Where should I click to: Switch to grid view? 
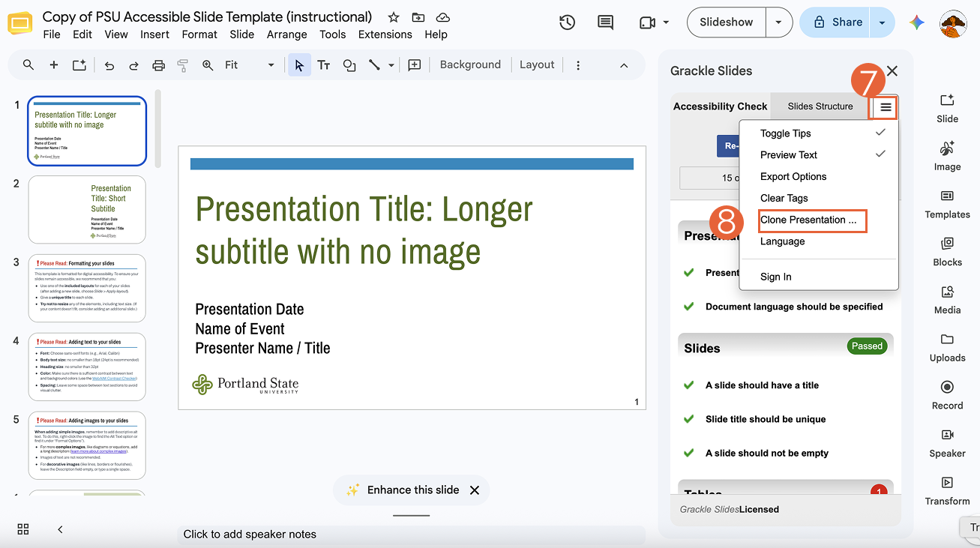coord(23,529)
